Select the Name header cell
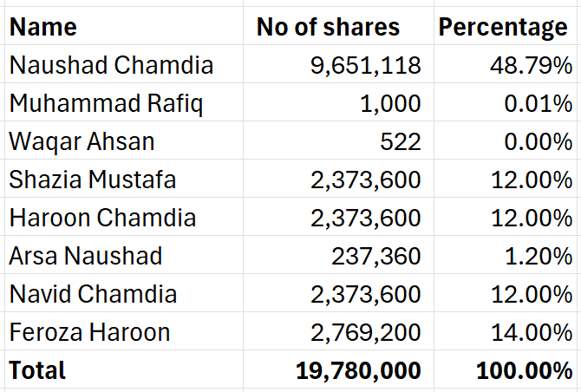This screenshot has height=392, width=581. tap(43, 27)
